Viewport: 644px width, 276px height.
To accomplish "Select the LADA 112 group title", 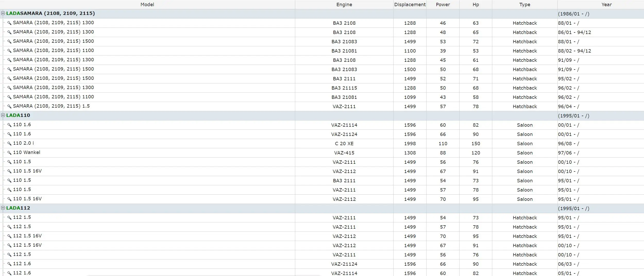I will point(18,208).
